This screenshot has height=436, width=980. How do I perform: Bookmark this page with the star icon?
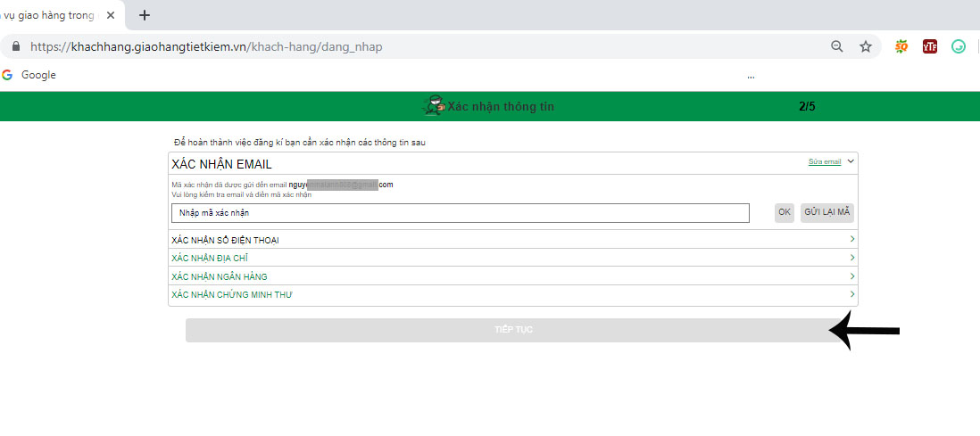point(865,46)
